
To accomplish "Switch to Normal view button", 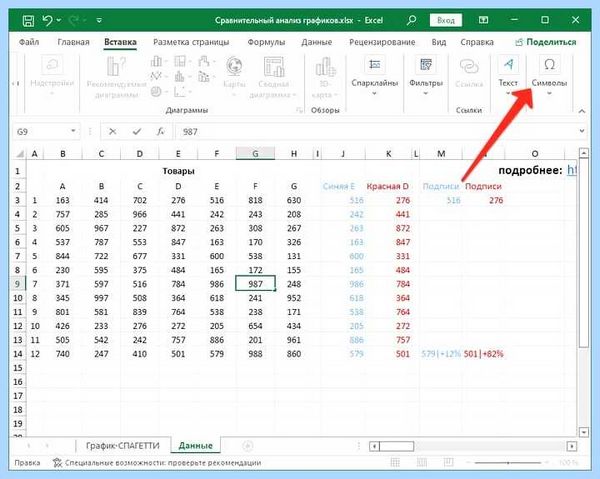I will [395, 463].
